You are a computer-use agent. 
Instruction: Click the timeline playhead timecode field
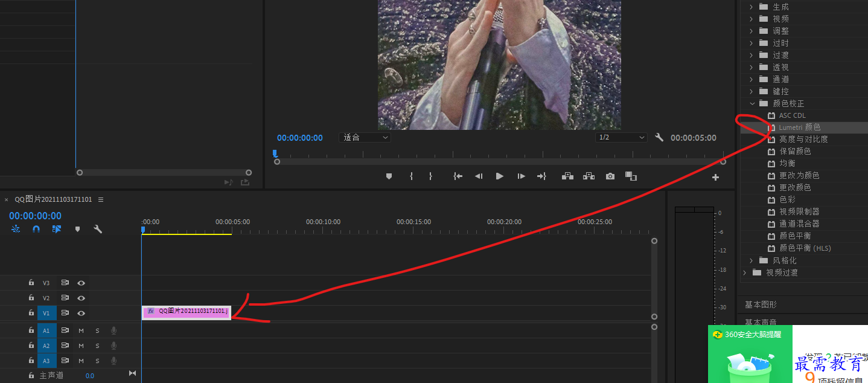[35, 216]
